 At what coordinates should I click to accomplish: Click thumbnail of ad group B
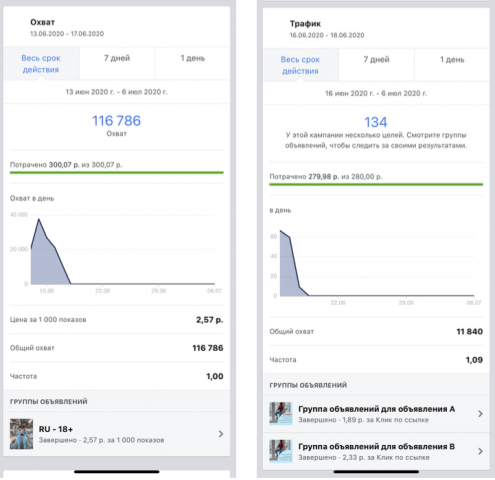281,451
